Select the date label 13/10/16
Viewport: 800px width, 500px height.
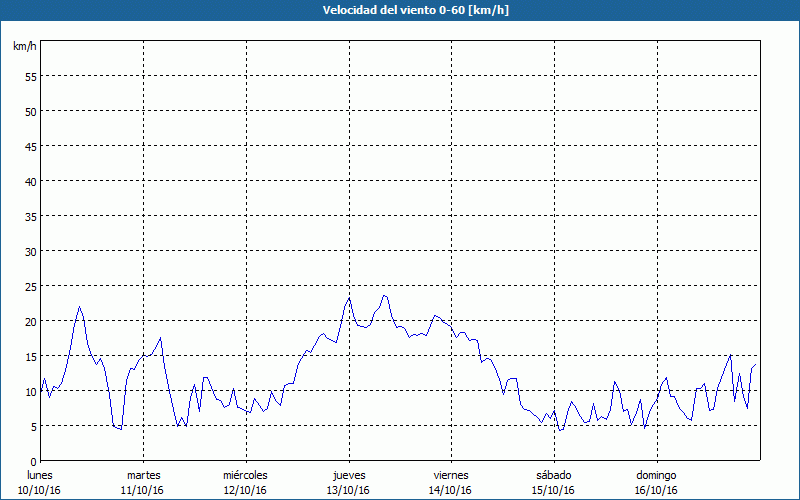click(x=348, y=490)
